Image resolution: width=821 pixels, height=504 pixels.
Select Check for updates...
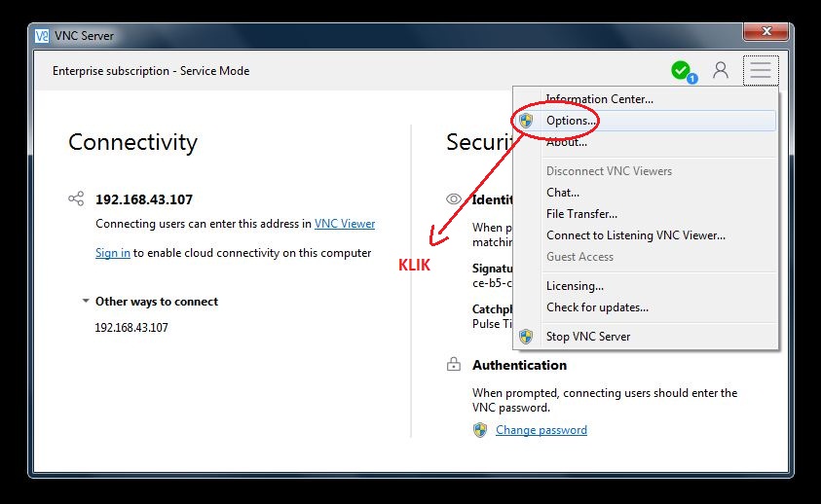click(x=645, y=307)
